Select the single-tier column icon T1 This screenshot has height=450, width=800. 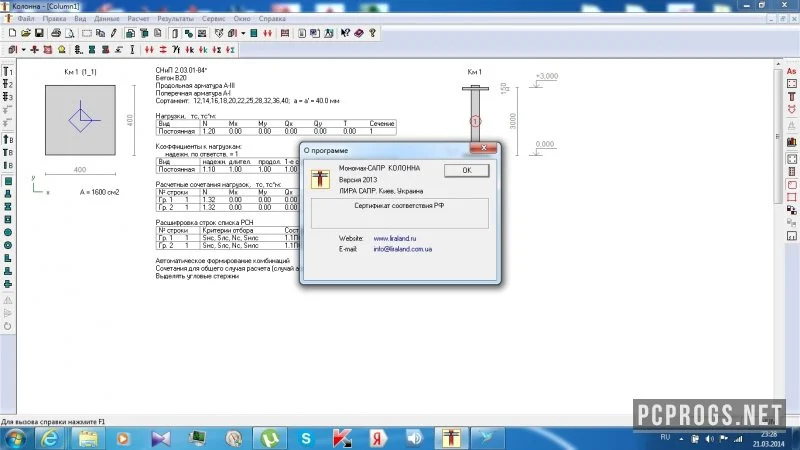(8, 71)
